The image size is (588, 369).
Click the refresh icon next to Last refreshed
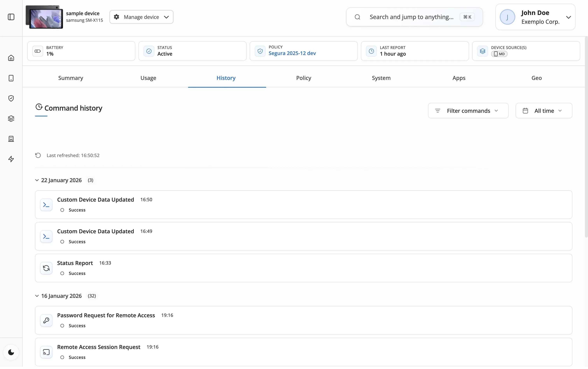tap(38, 155)
